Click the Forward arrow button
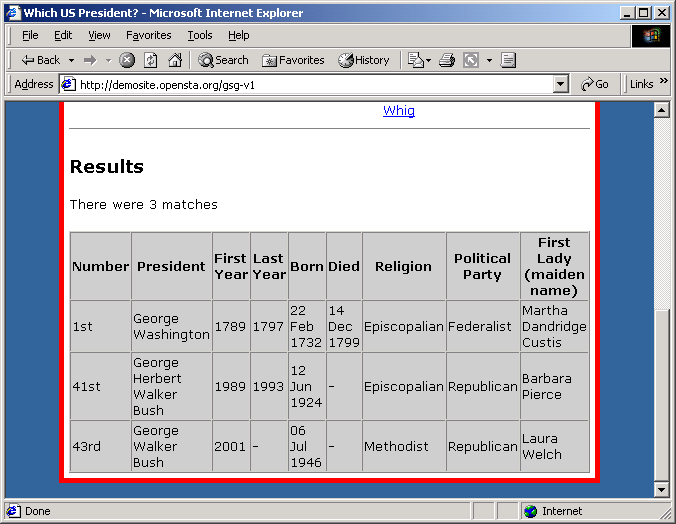The image size is (676, 524). [x=91, y=60]
